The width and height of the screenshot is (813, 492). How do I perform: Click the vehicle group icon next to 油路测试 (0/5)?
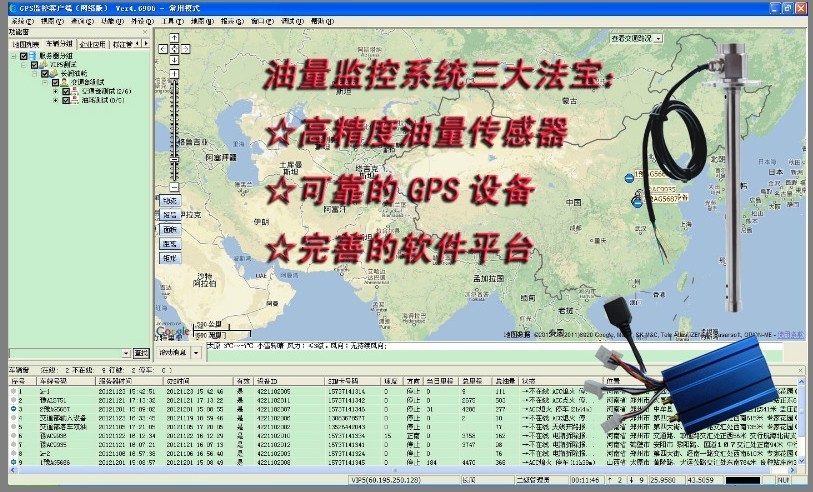(x=75, y=100)
